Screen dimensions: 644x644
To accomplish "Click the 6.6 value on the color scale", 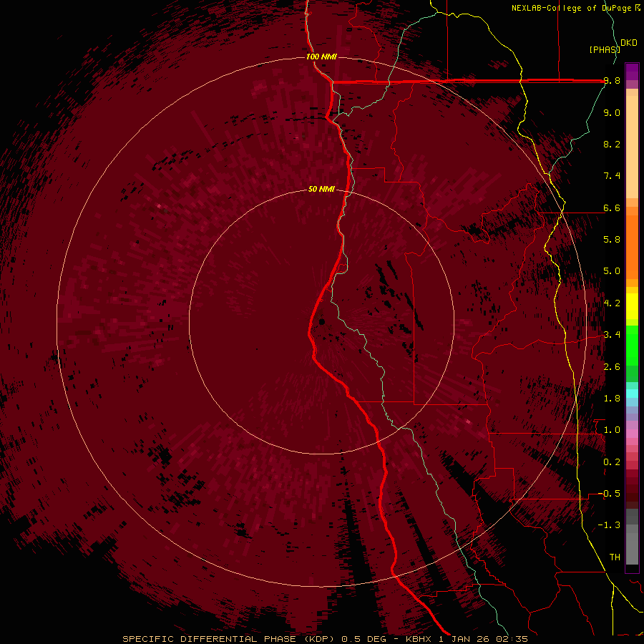I will pyautogui.click(x=612, y=208).
